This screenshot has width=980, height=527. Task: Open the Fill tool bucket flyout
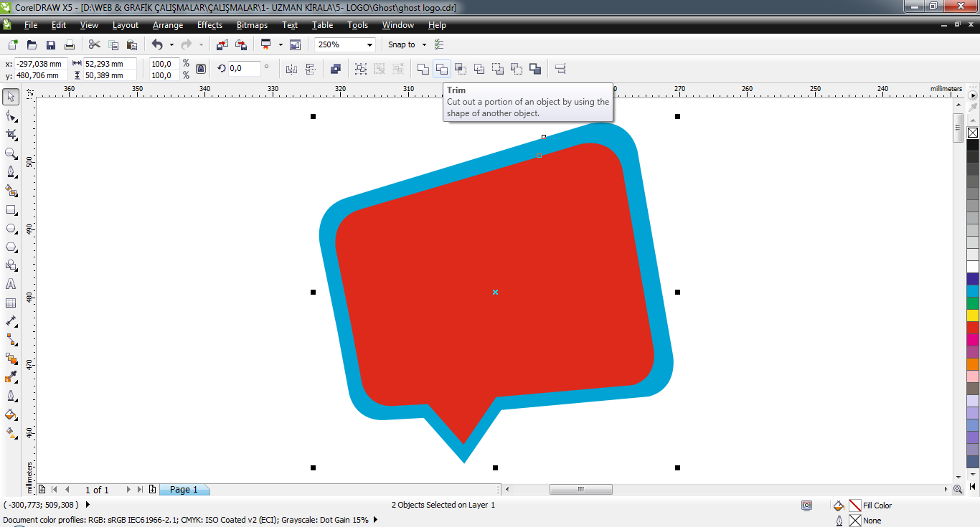(11, 414)
